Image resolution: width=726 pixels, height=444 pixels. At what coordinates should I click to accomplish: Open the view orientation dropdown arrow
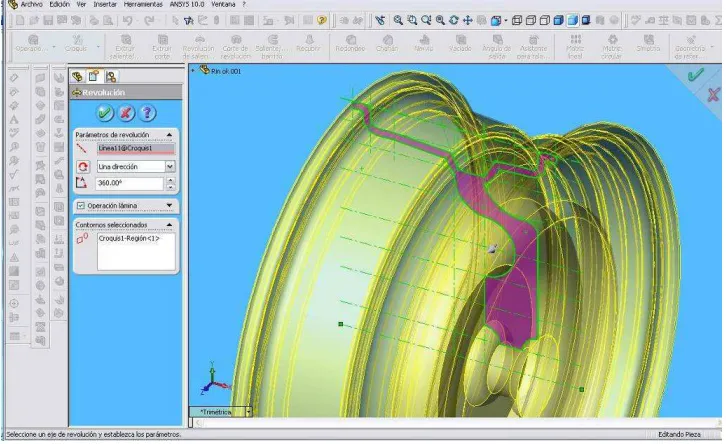(x=506, y=20)
